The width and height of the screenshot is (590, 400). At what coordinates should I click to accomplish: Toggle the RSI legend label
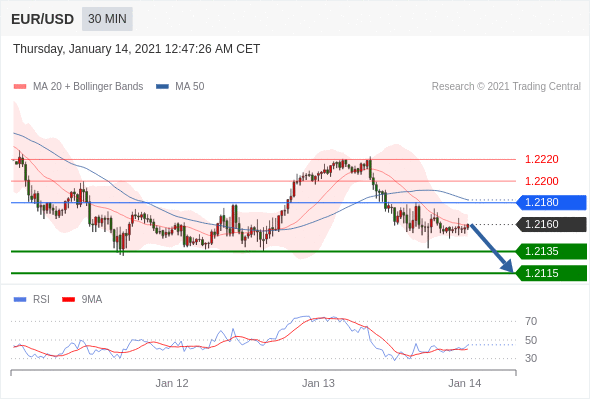(41, 300)
